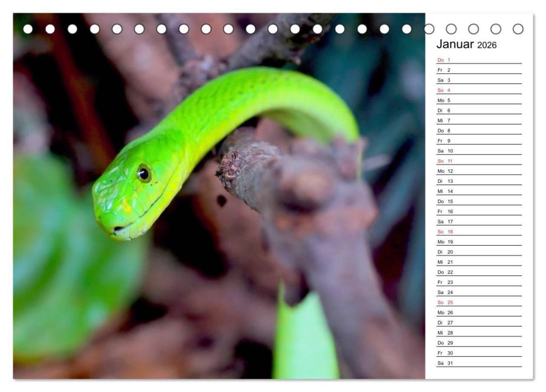
Task: Click the green snake's eye in photo
Action: click(x=143, y=174)
